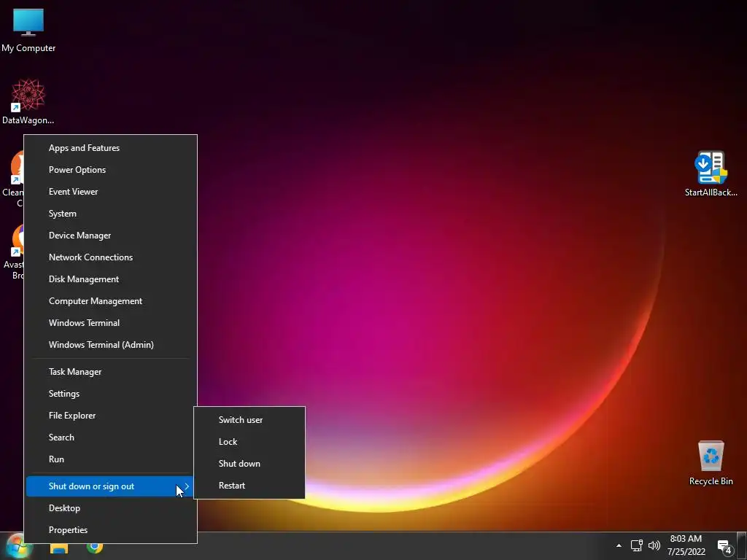Expand Shut down or sign out submenu

click(x=111, y=486)
